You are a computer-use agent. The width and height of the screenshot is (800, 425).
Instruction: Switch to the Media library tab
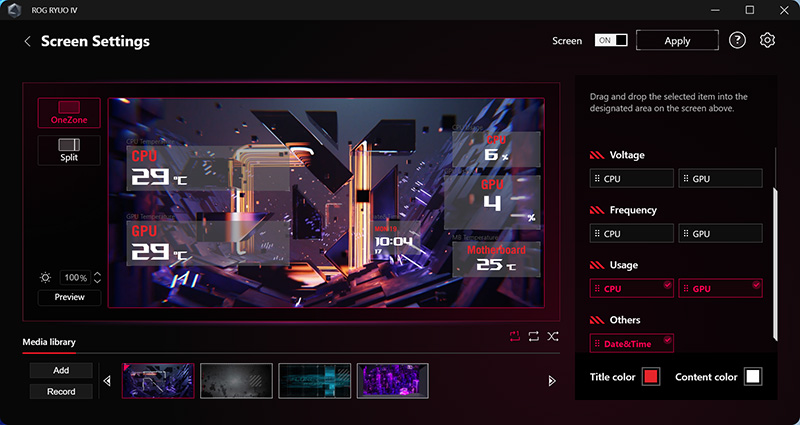tap(49, 342)
